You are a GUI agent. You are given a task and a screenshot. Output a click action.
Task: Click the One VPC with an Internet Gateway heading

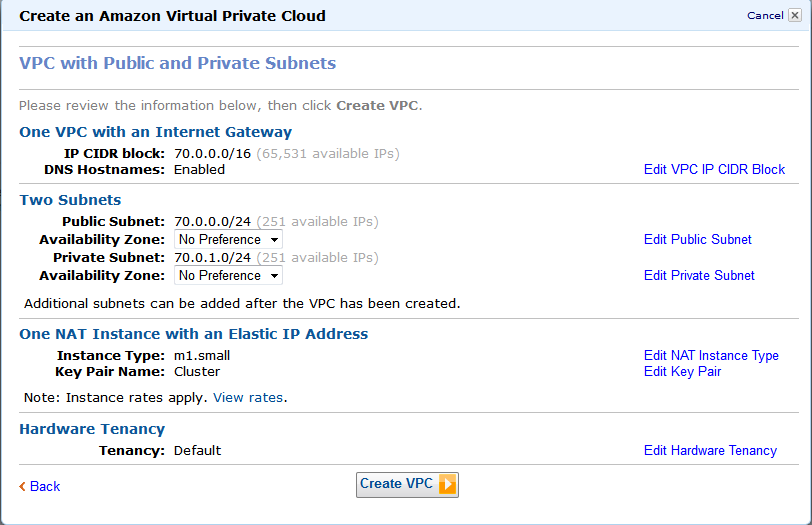coord(155,132)
